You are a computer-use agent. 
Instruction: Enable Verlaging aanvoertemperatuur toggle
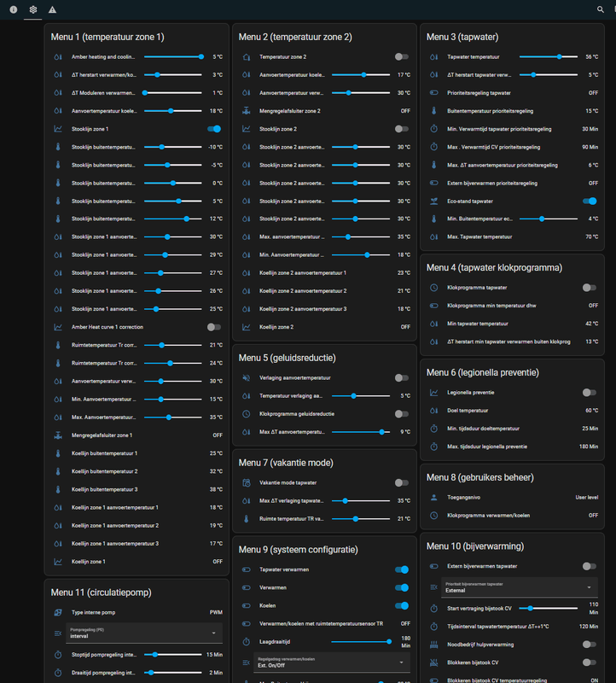tap(402, 377)
